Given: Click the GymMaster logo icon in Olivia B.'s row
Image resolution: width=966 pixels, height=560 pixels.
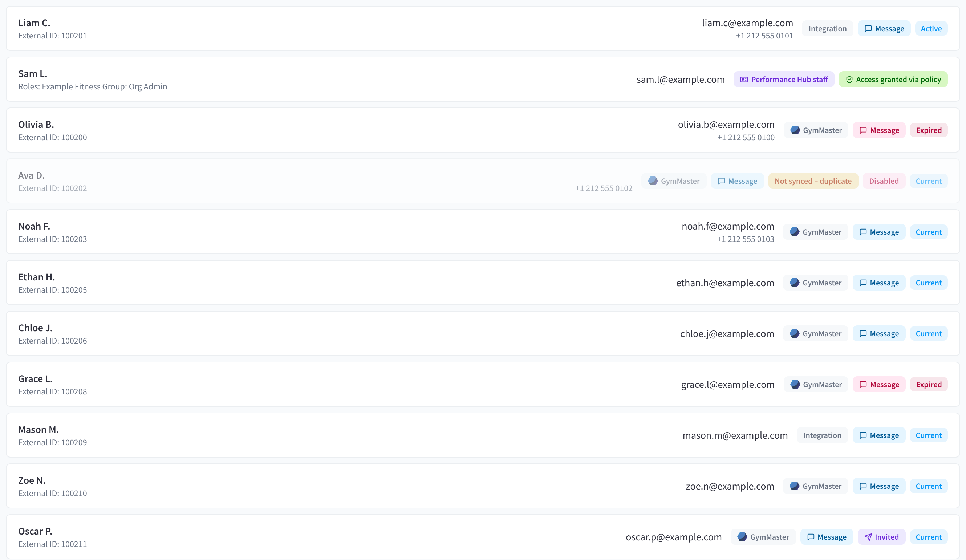Looking at the screenshot, I should [x=795, y=130].
